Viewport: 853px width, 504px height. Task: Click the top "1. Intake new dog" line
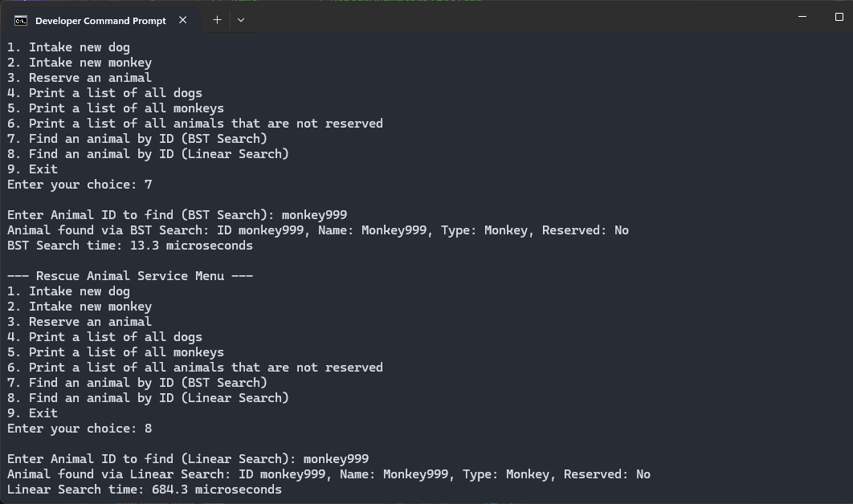(68, 47)
